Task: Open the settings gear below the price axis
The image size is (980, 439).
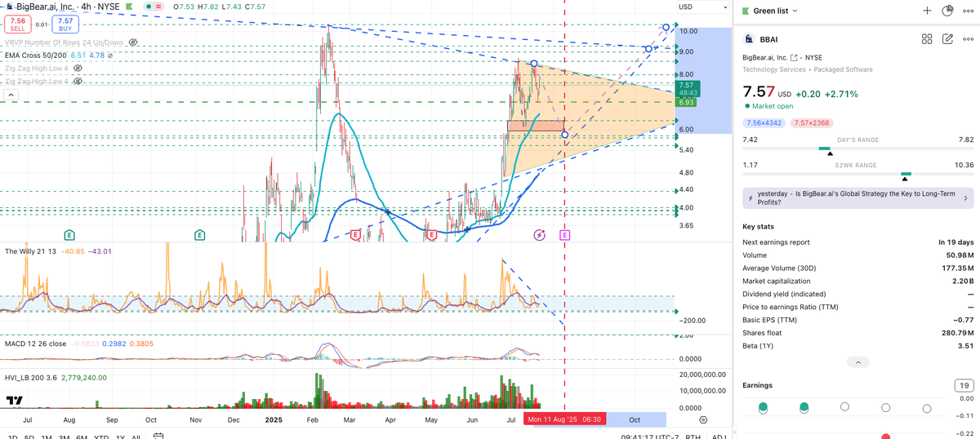Action: [703, 419]
